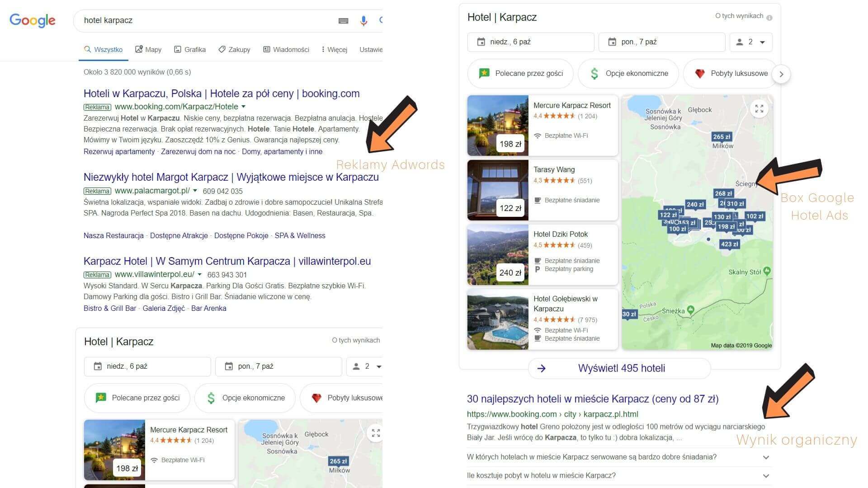The width and height of the screenshot is (868, 488).
Task: Click Tarasy Wang window-view thumbnail
Action: click(x=498, y=190)
